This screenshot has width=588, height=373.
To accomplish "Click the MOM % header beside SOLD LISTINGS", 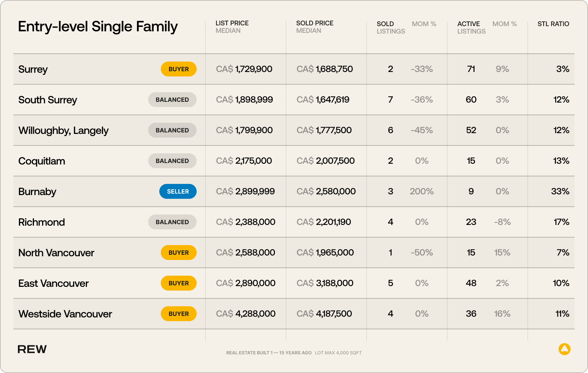I will tap(424, 24).
